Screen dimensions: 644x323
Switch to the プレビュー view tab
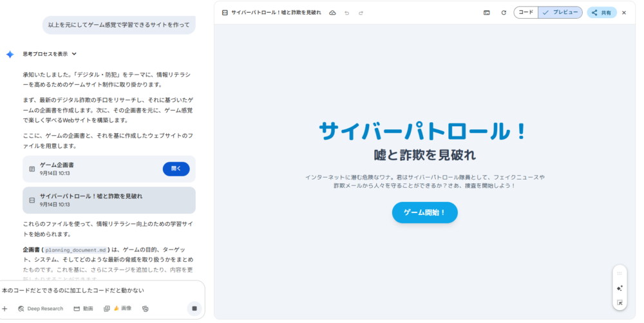pyautogui.click(x=560, y=12)
